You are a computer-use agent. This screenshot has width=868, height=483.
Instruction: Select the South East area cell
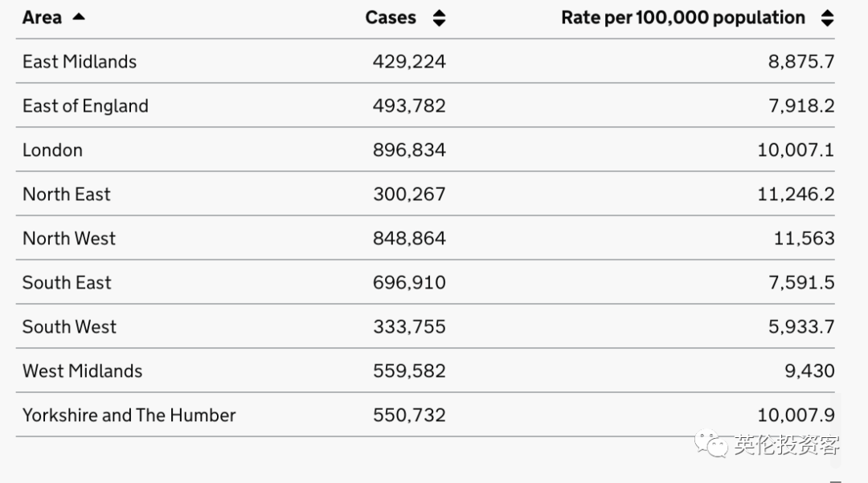click(x=67, y=283)
